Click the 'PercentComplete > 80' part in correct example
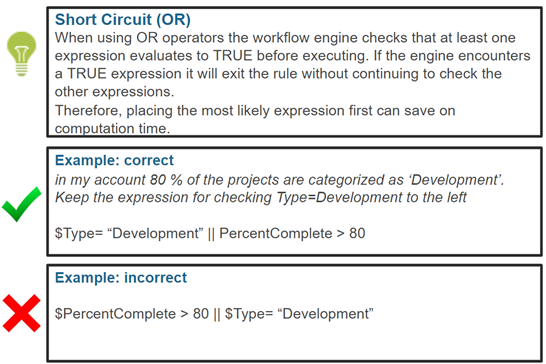This screenshot has width=546, height=364. (x=292, y=233)
